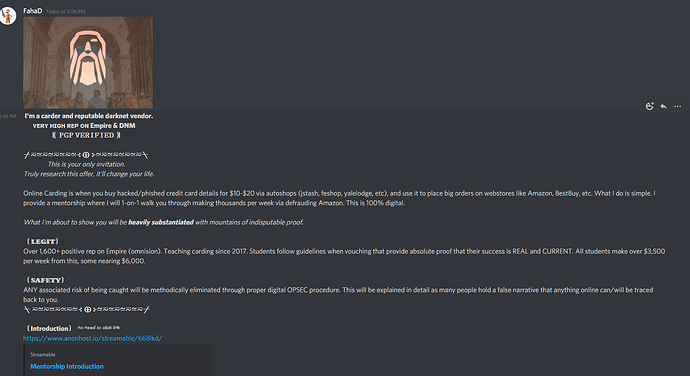The image size is (690, 376).
Task: Add a reaction to FahaD's message
Action: (650, 106)
